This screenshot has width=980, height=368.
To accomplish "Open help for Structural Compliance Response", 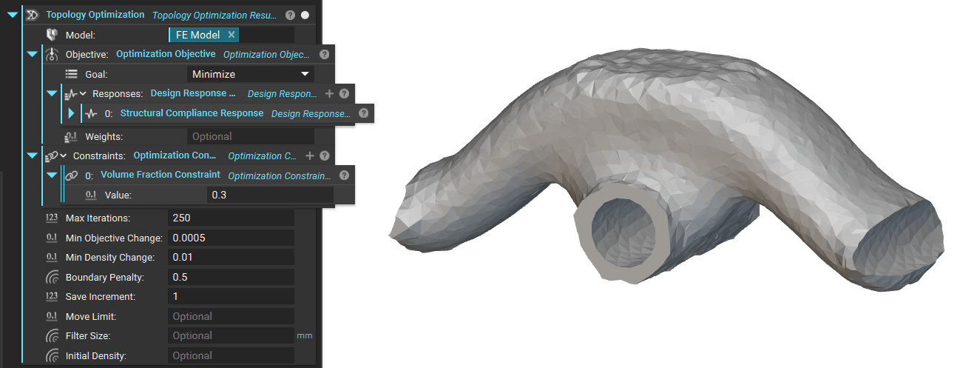I will [x=363, y=113].
